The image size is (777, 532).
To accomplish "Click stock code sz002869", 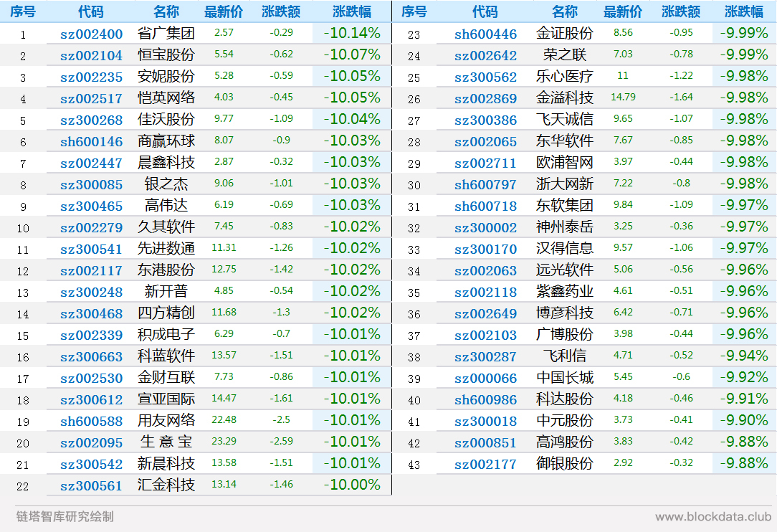I will click(x=486, y=98).
